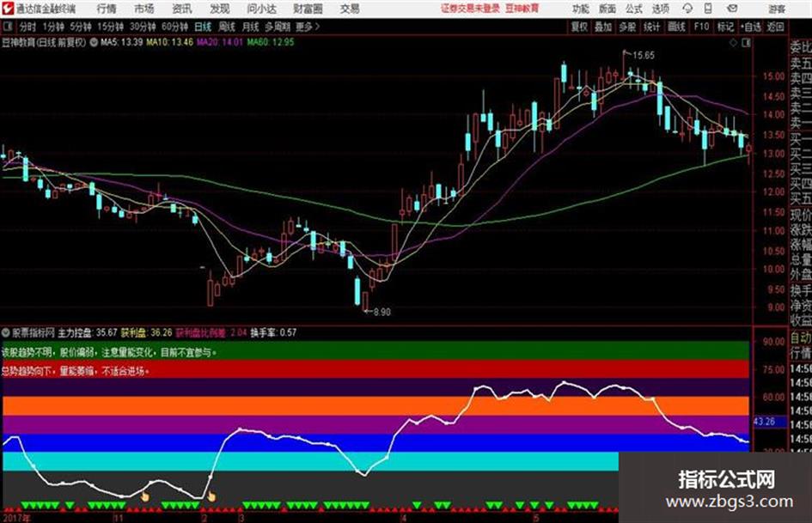Expand the 更多 periods chevron
812x523 pixels.
pyautogui.click(x=308, y=27)
